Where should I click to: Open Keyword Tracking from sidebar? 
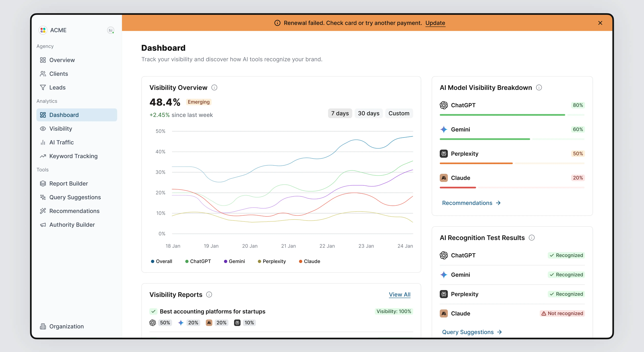click(x=76, y=156)
